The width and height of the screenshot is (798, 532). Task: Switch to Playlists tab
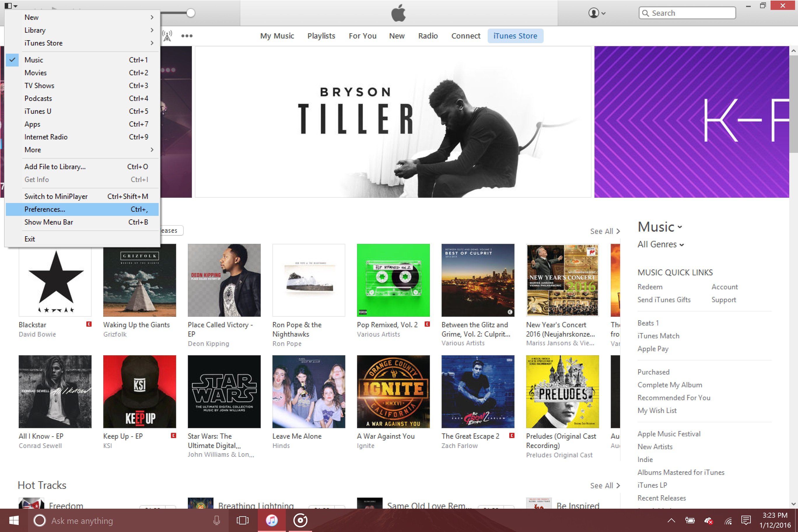pyautogui.click(x=321, y=36)
